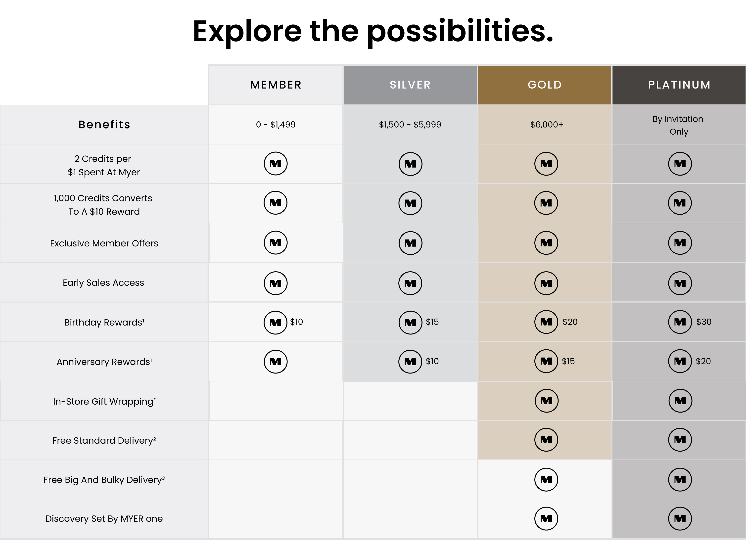Click the Gold Free Standard Delivery icon
The image size is (746, 560).
tap(546, 440)
